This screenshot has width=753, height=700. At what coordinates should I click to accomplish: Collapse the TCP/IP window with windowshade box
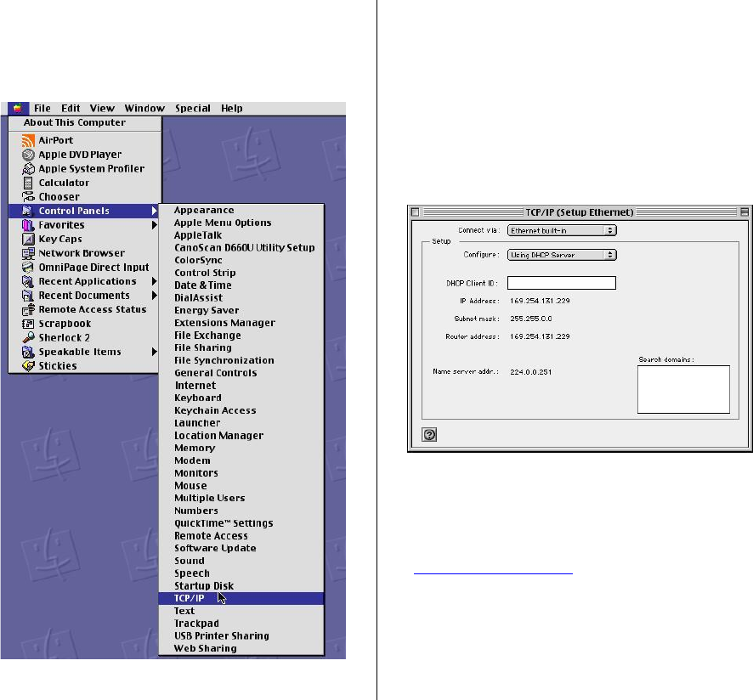click(745, 212)
